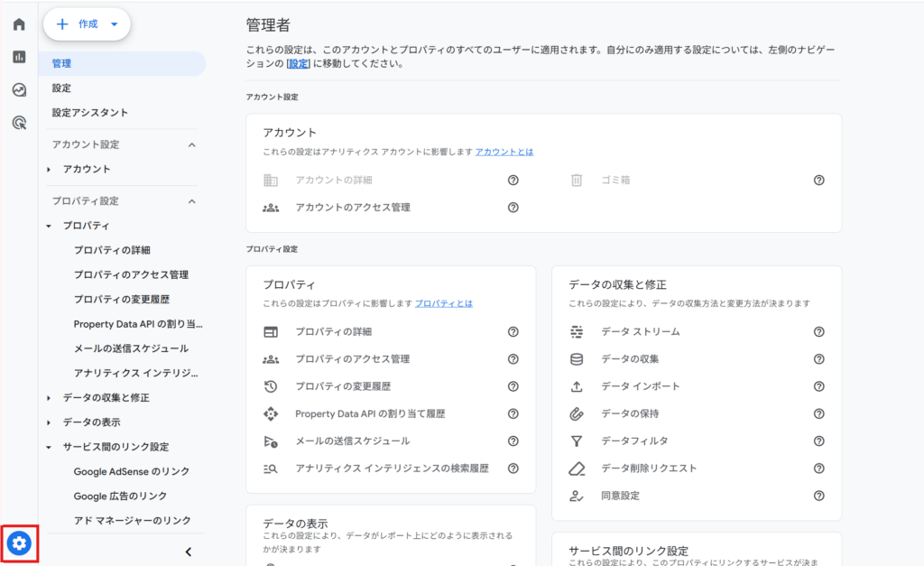
Task: Expand データの表示 tree item in sidebar
Action: click(x=91, y=422)
